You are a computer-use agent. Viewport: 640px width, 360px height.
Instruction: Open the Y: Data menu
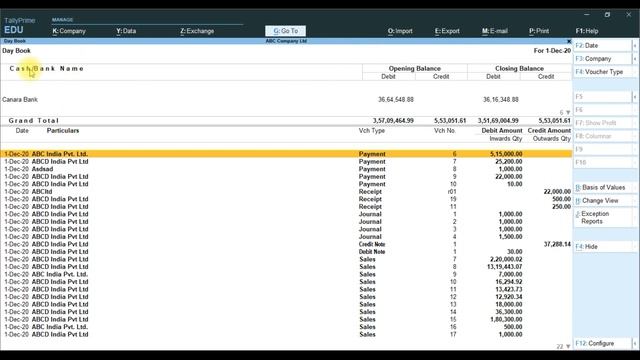(x=126, y=31)
